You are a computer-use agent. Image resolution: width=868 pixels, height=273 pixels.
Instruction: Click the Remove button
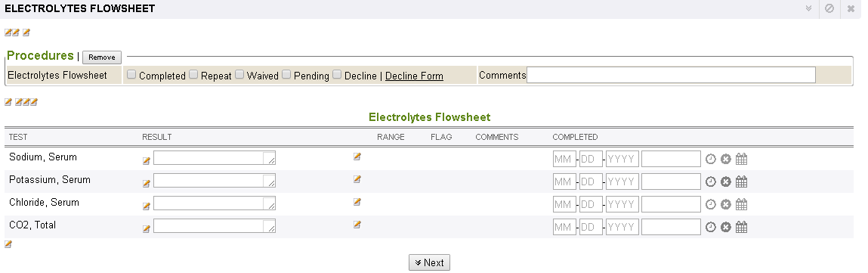click(102, 57)
